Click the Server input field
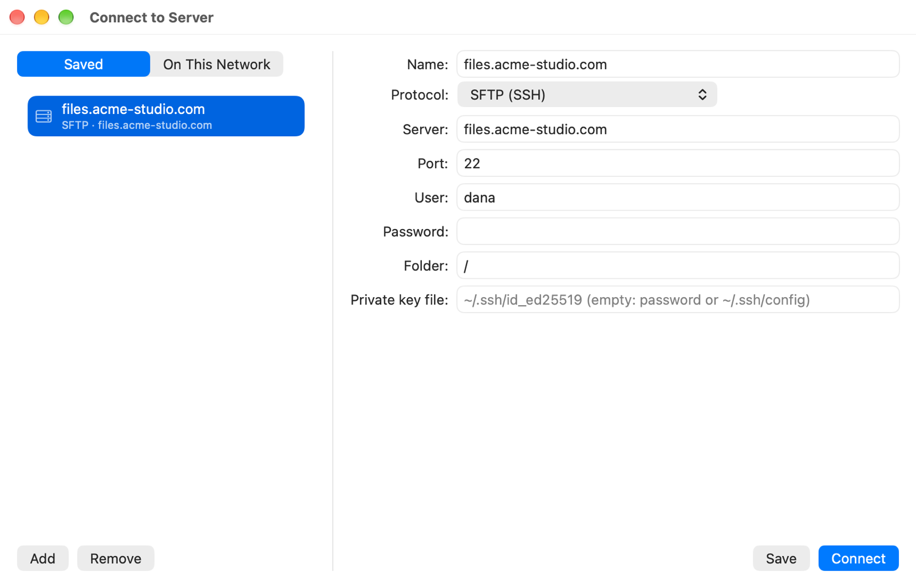 [x=678, y=129]
